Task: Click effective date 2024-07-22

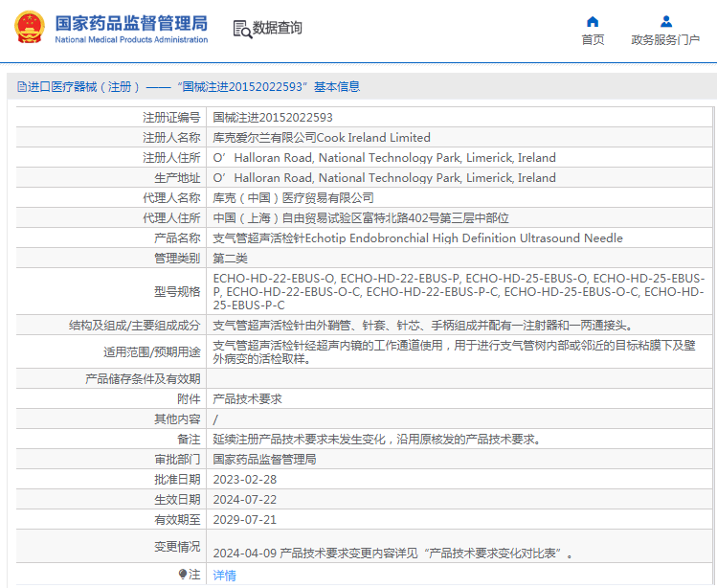Action: [x=245, y=500]
